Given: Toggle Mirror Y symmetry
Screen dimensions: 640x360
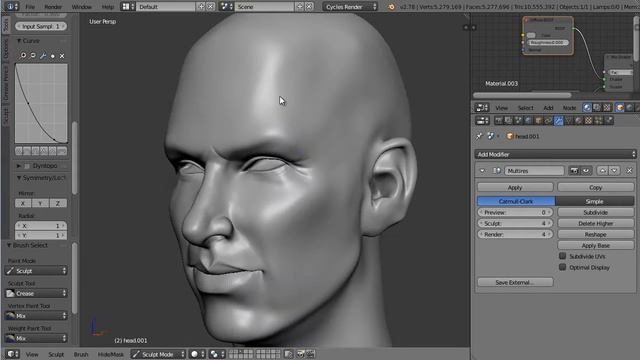Looking at the screenshot, I should coord(40,203).
